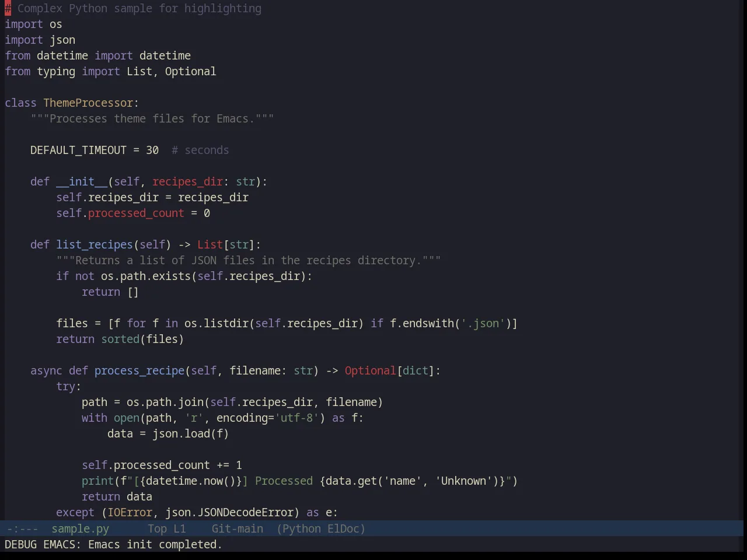Screen dimensions: 747x560
Task: Click 'processed_count' in the self.processed_count = 0 line
Action: pyautogui.click(x=136, y=213)
